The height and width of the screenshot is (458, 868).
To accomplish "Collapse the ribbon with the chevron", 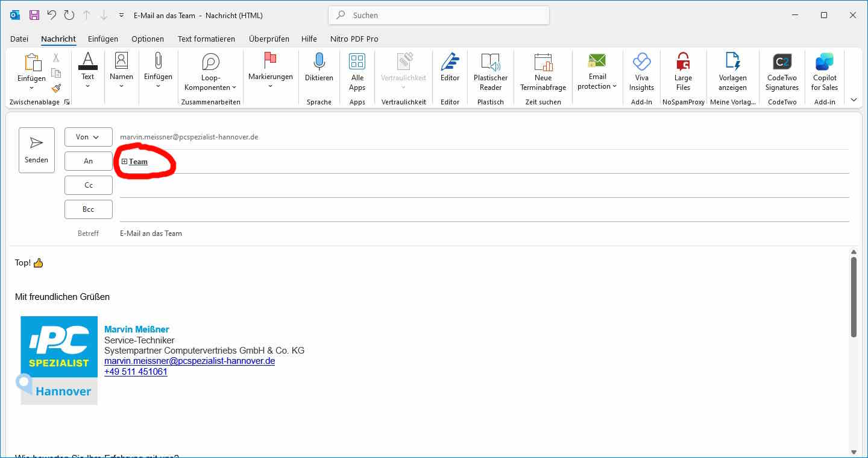I will [x=854, y=100].
